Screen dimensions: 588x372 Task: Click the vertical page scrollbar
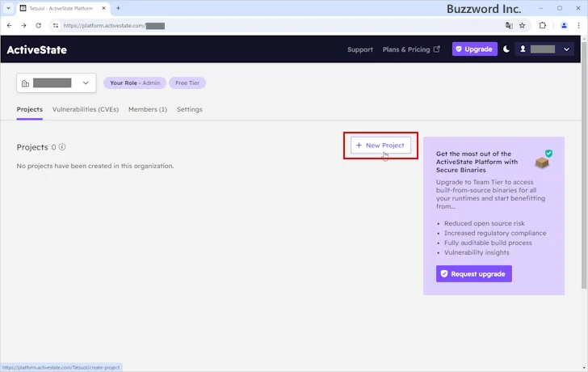[584, 165]
